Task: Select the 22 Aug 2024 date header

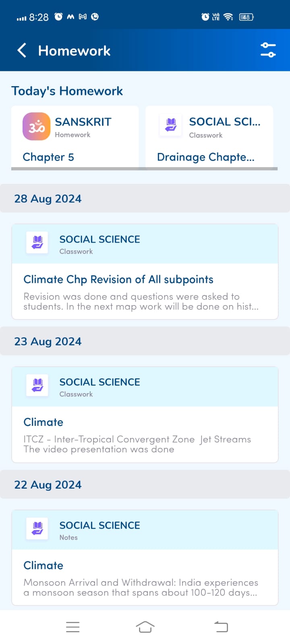Action: (145, 485)
